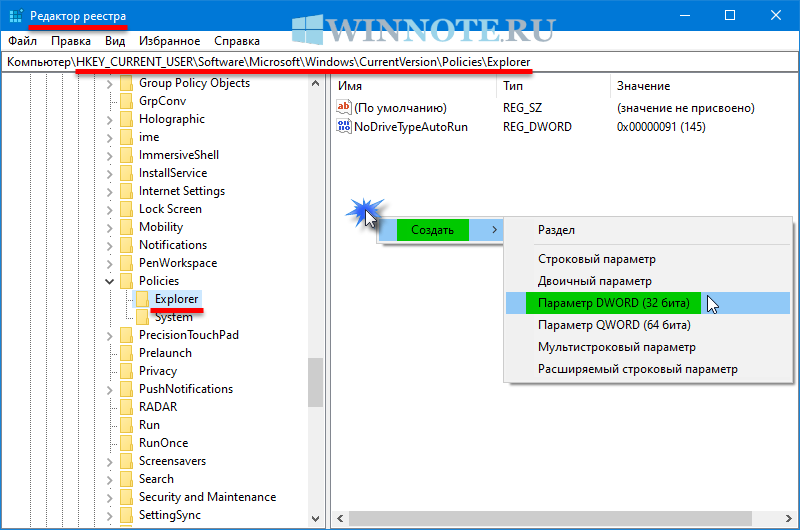This screenshot has width=800, height=530.
Task: Choose Строковый параметр in submenu
Action: pos(648,259)
